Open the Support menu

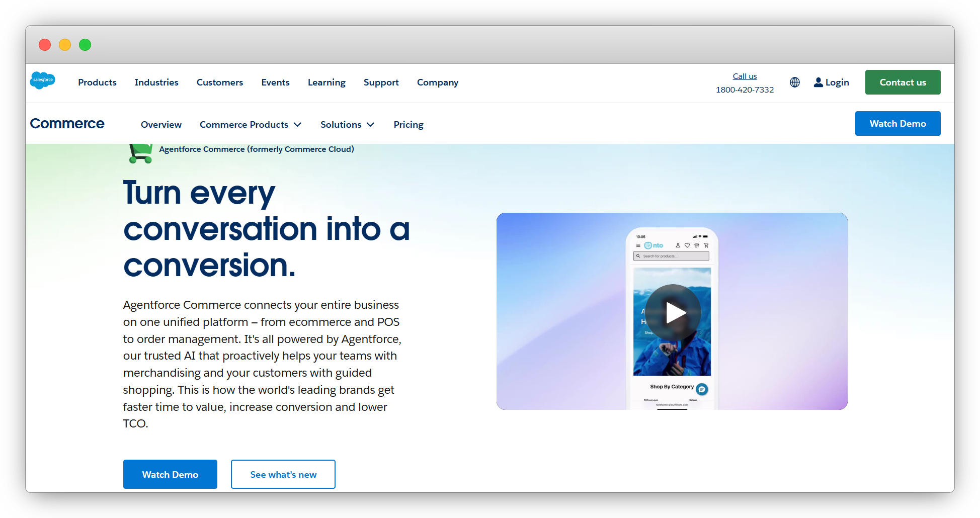[381, 82]
